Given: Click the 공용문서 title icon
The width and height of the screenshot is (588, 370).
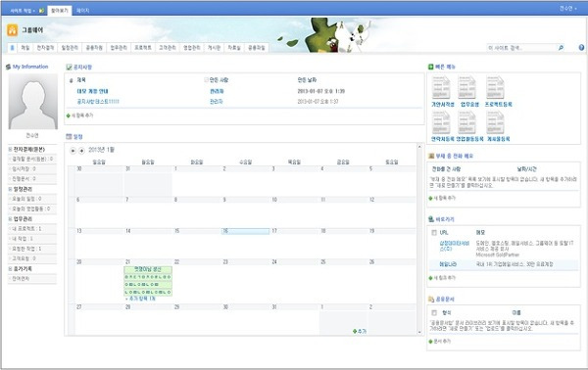Looking at the screenshot, I should 431,300.
